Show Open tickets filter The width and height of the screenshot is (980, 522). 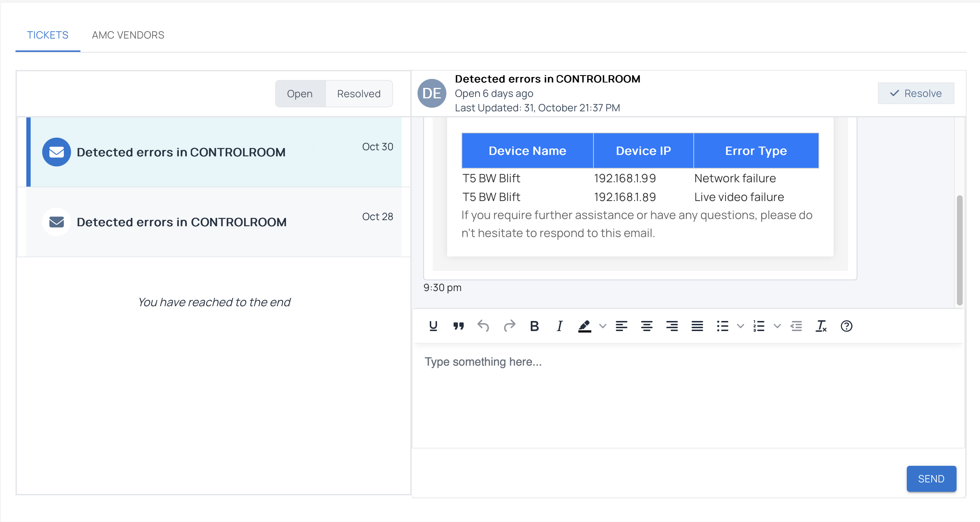click(300, 94)
